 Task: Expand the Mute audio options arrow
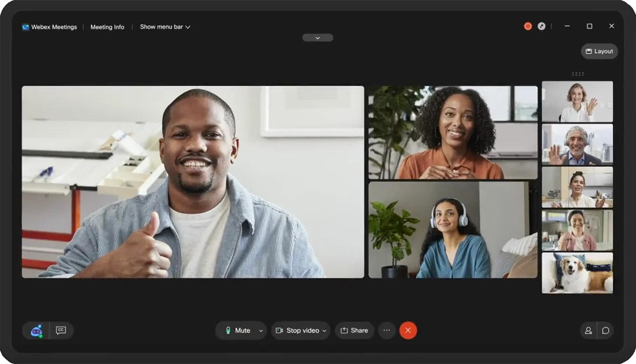[261, 331]
